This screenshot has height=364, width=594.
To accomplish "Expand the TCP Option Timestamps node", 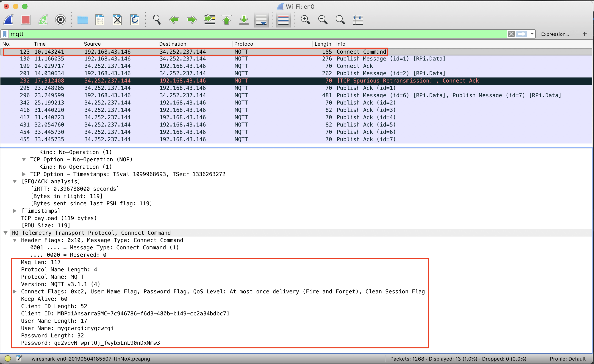I will pyautogui.click(x=24, y=174).
